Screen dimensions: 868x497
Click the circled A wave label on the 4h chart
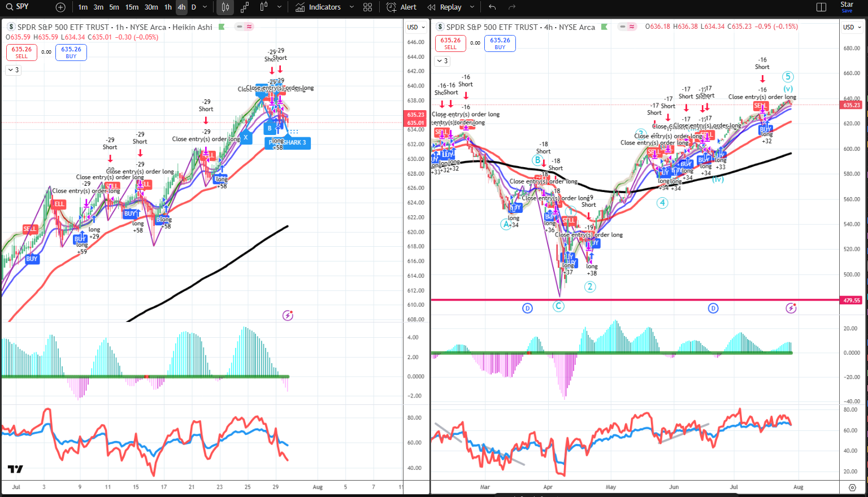[x=506, y=224]
